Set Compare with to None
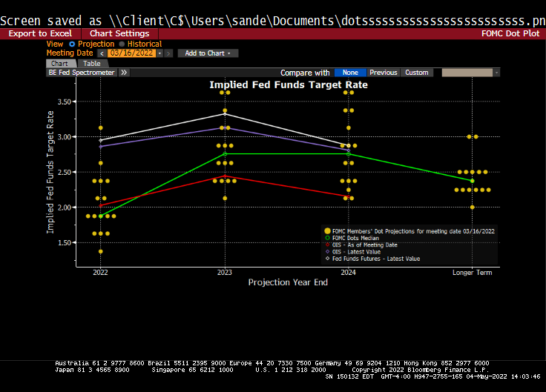 coord(350,73)
